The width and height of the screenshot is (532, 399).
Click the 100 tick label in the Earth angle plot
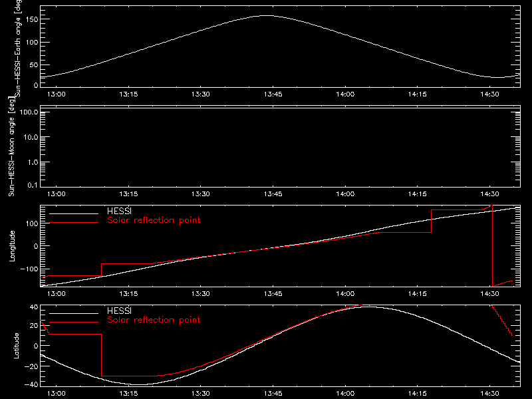pos(31,43)
